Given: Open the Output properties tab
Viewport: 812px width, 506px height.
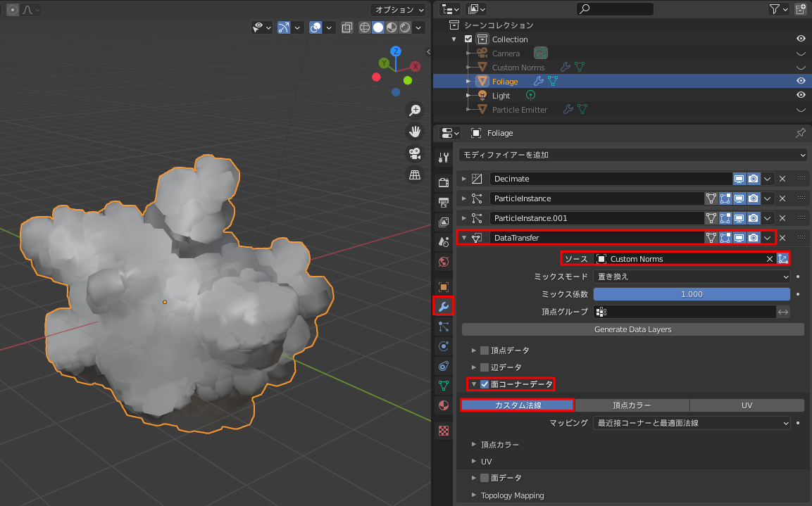Looking at the screenshot, I should tap(444, 202).
